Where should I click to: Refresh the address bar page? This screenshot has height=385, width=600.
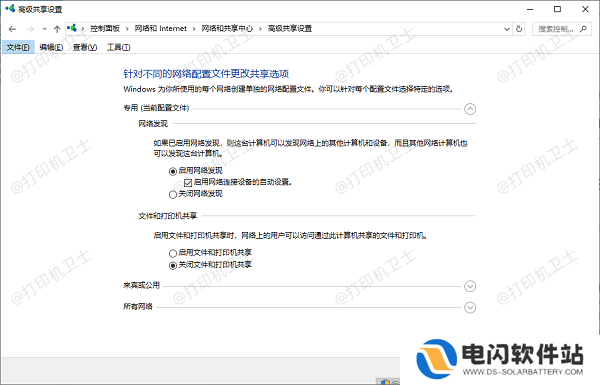tap(519, 29)
